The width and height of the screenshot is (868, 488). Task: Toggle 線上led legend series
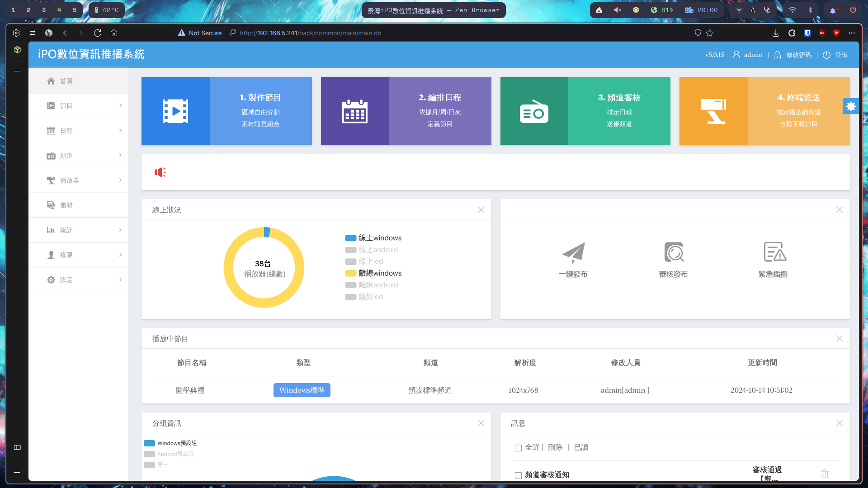[x=364, y=261]
